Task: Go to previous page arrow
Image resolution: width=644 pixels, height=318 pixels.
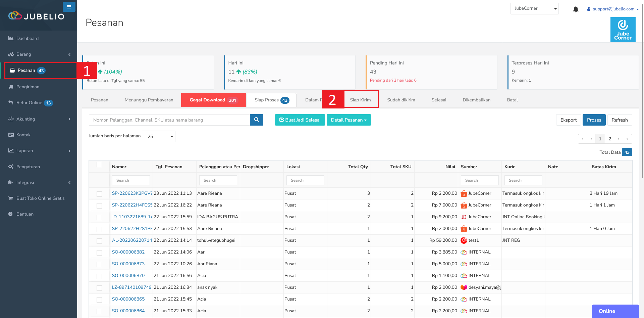Action: 591,139
